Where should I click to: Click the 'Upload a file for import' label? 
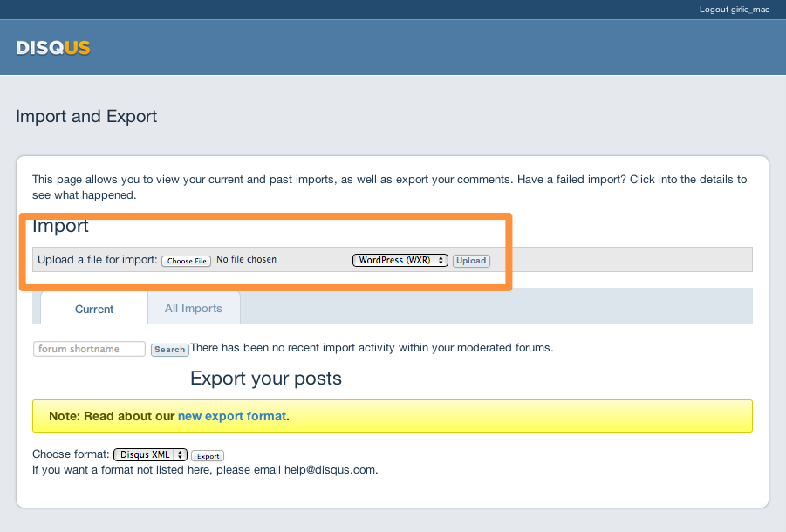(x=97, y=260)
